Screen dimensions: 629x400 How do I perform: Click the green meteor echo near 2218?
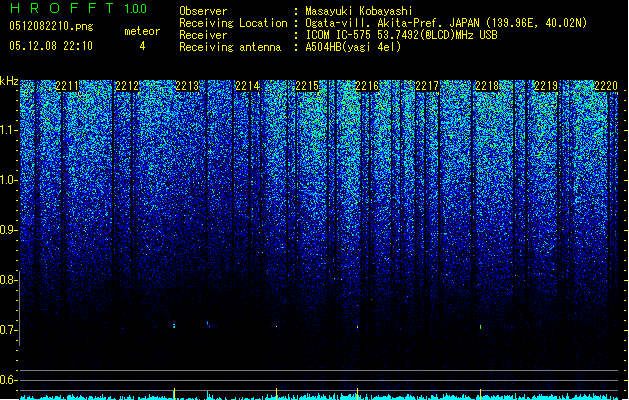(481, 327)
